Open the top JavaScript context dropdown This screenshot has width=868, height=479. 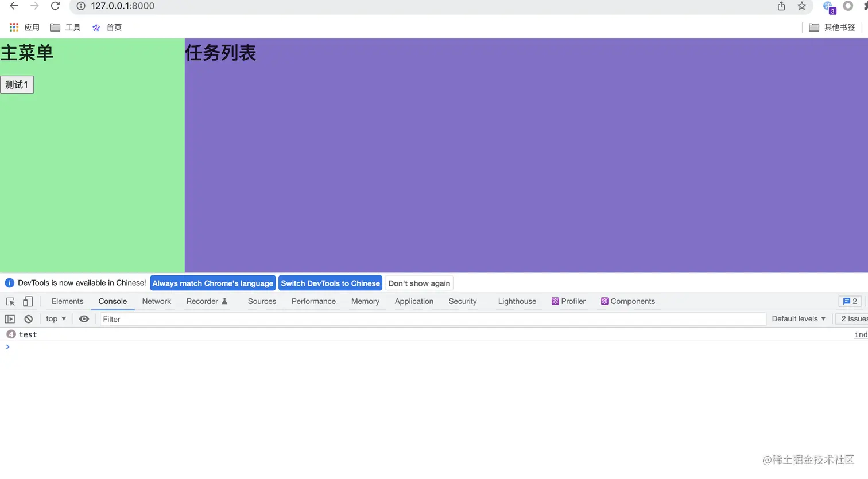coord(56,319)
